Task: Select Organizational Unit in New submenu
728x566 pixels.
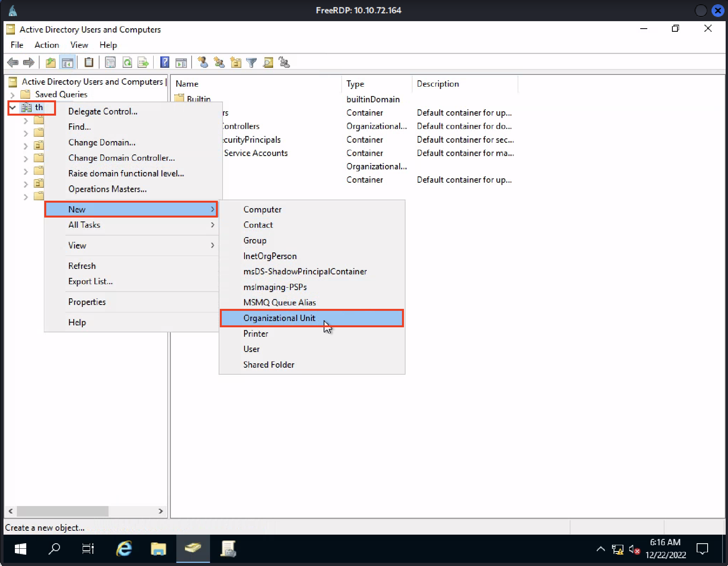Action: click(312, 318)
